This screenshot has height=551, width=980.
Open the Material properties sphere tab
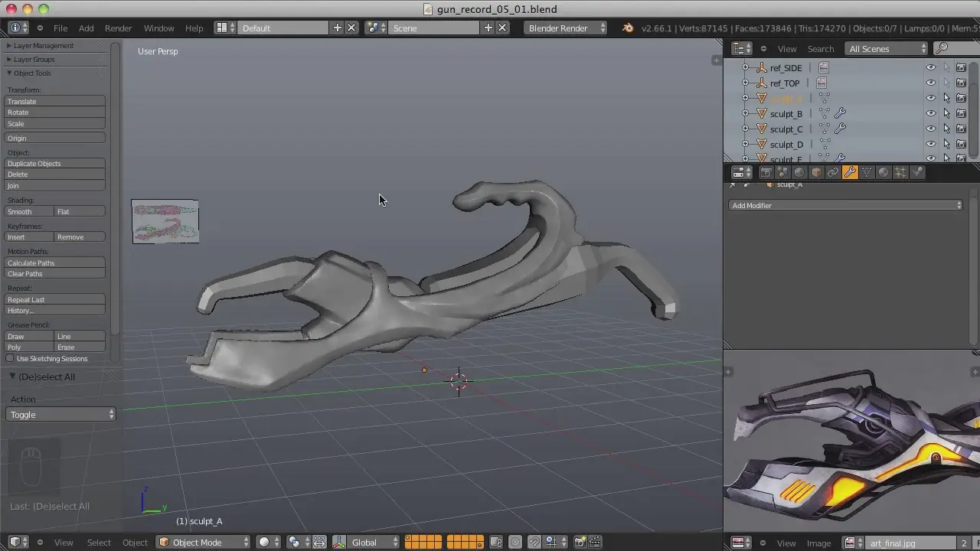pos(884,173)
